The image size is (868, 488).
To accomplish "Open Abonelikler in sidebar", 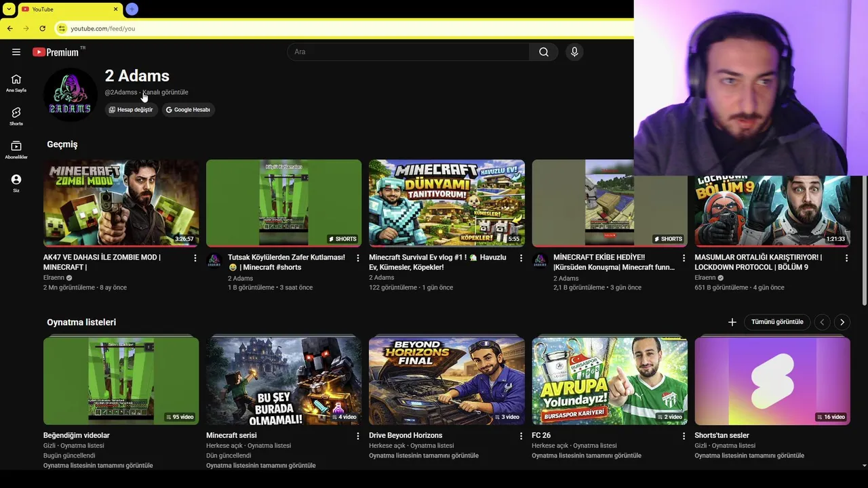I will pyautogui.click(x=16, y=150).
